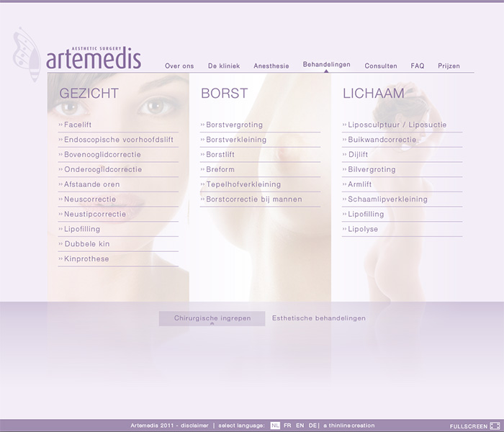This screenshot has width=504, height=432.
Task: Switch to the Esthetische behandelingen tab
Action: [x=319, y=318]
